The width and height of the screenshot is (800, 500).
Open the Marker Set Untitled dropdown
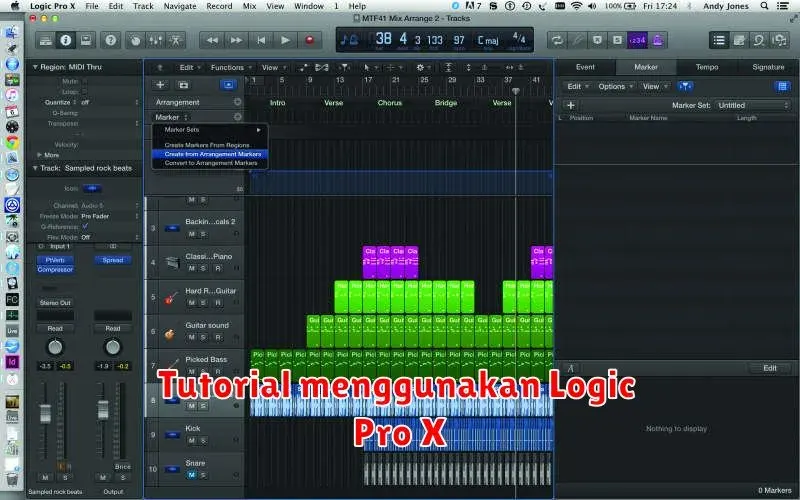(x=753, y=105)
